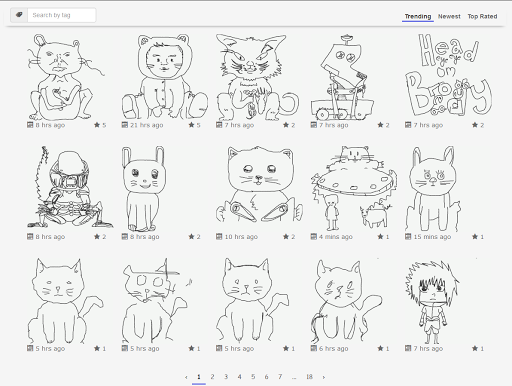Click the calendar icon beside the 10 hrs ago timestamp
The width and height of the screenshot is (512, 386).
[219, 237]
